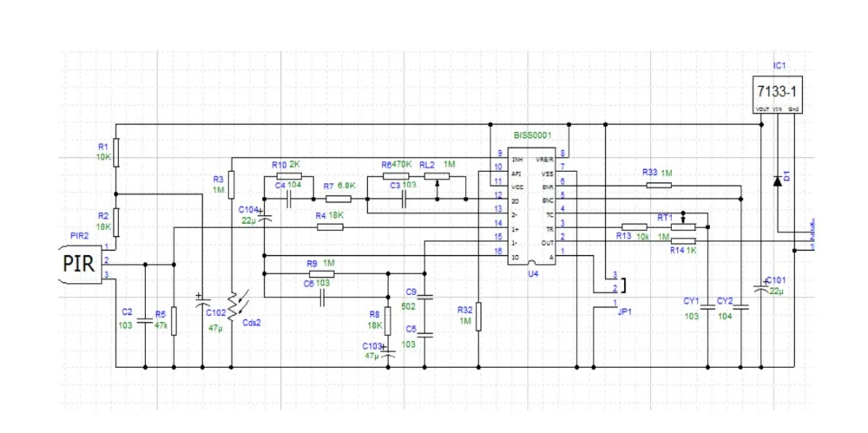868x433 pixels.
Task: Click the BISS0001 chip title label
Action: point(533,134)
